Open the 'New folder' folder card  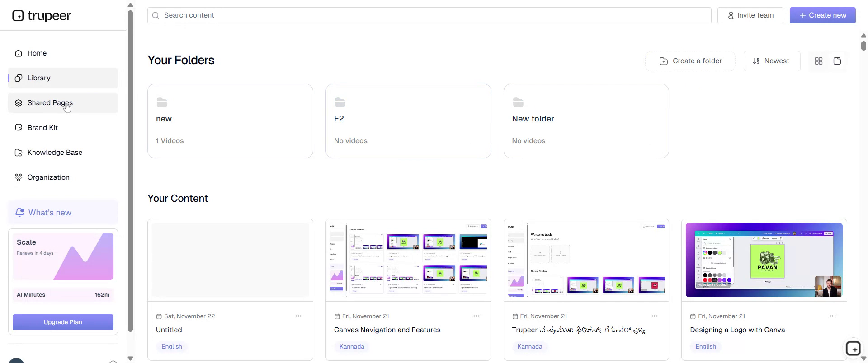pyautogui.click(x=586, y=121)
